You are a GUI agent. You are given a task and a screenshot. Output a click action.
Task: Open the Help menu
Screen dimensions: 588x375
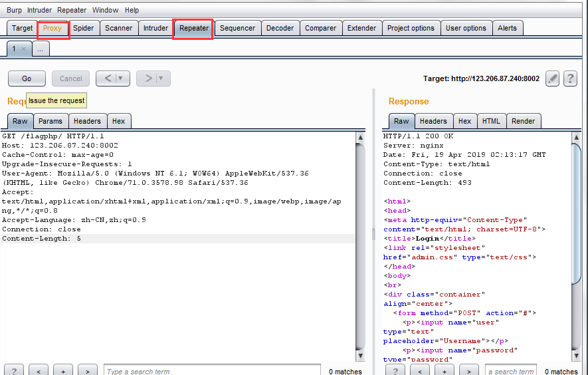coord(132,10)
